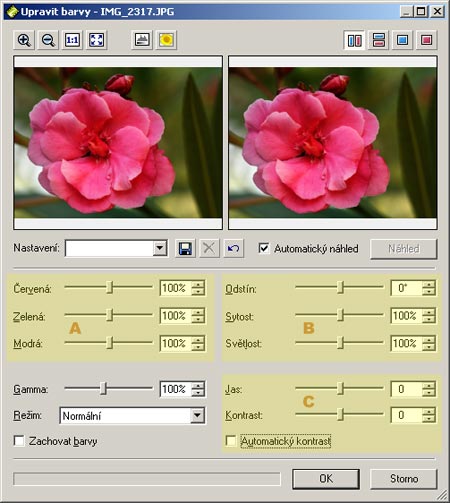Decrease Zelená with spinner down arrow
The height and width of the screenshot is (503, 450).
198,319
